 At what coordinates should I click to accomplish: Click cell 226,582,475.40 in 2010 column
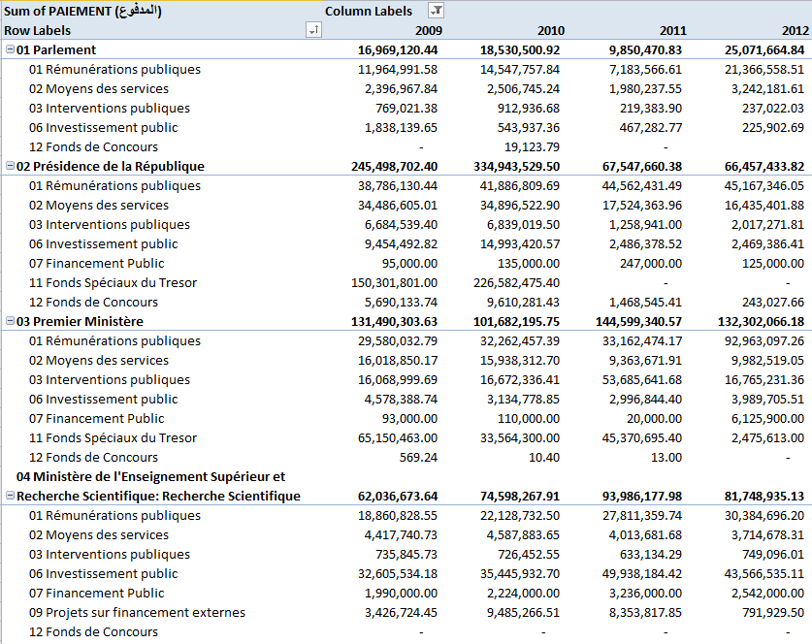[517, 283]
